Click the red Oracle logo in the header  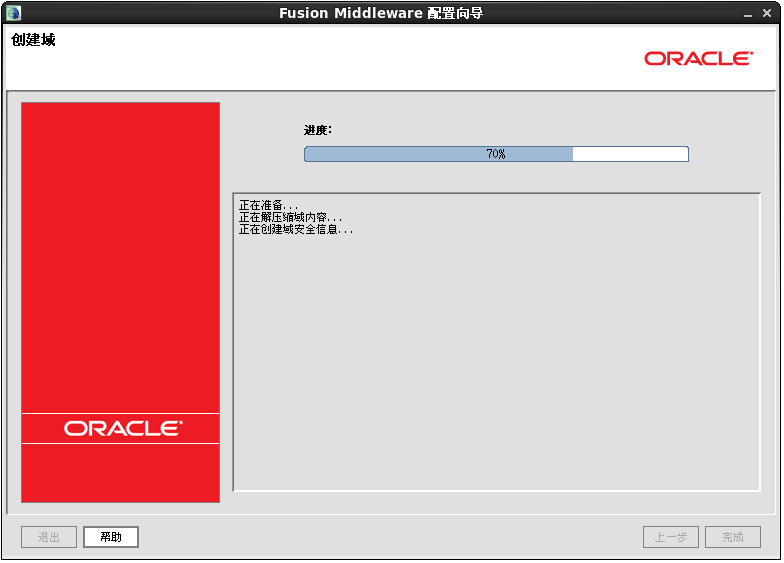[x=699, y=59]
